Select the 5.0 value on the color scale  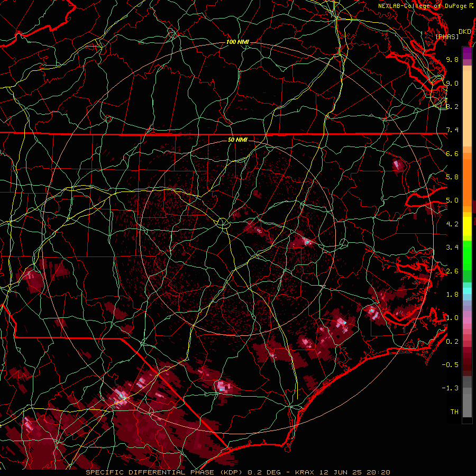point(452,200)
